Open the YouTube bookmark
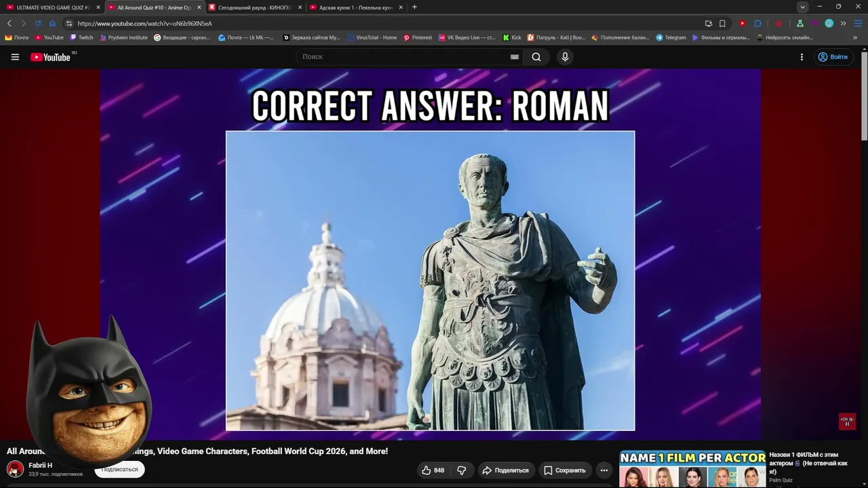 tap(49, 37)
